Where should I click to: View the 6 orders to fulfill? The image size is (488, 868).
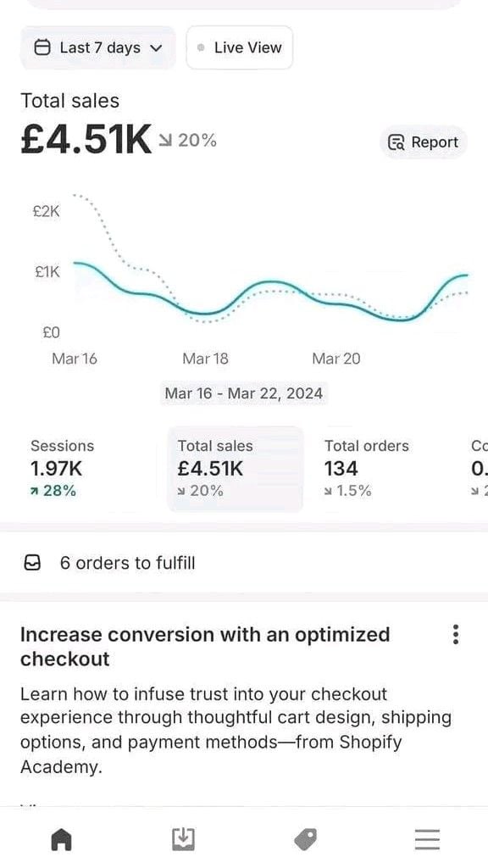tap(127, 563)
